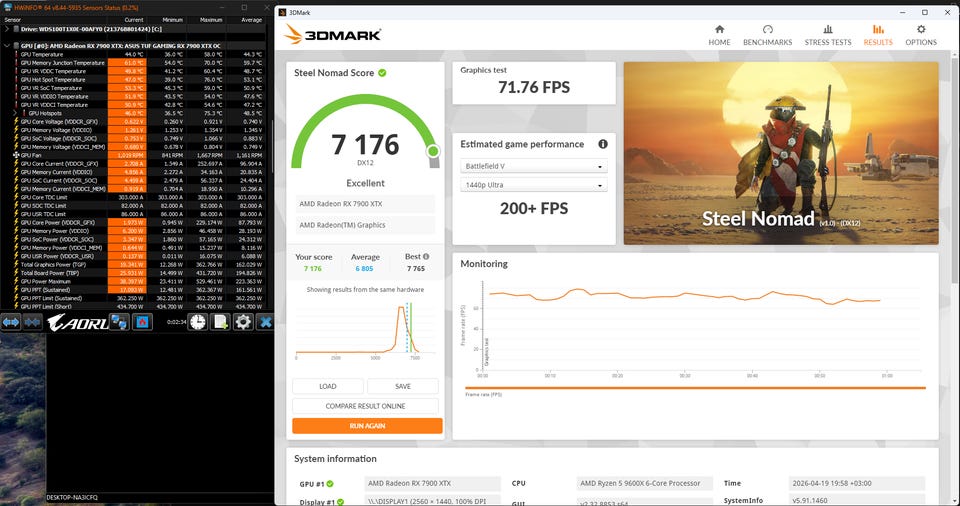
Task: Click the Sensor column header in HWiNFO
Action: point(12,20)
